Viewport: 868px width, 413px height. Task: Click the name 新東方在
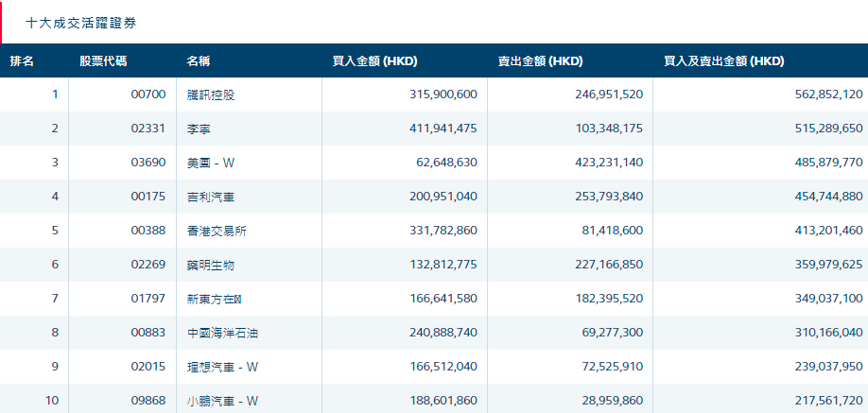coord(215,299)
